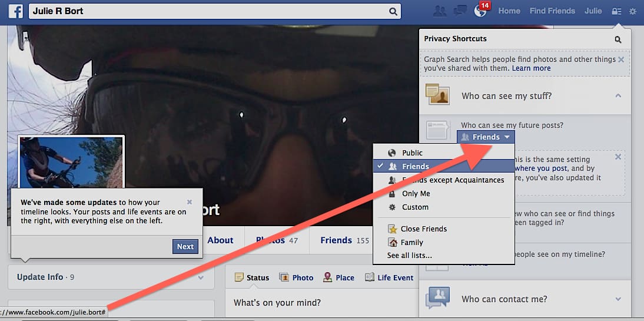Open the About tab
This screenshot has height=321, width=644.
click(220, 240)
